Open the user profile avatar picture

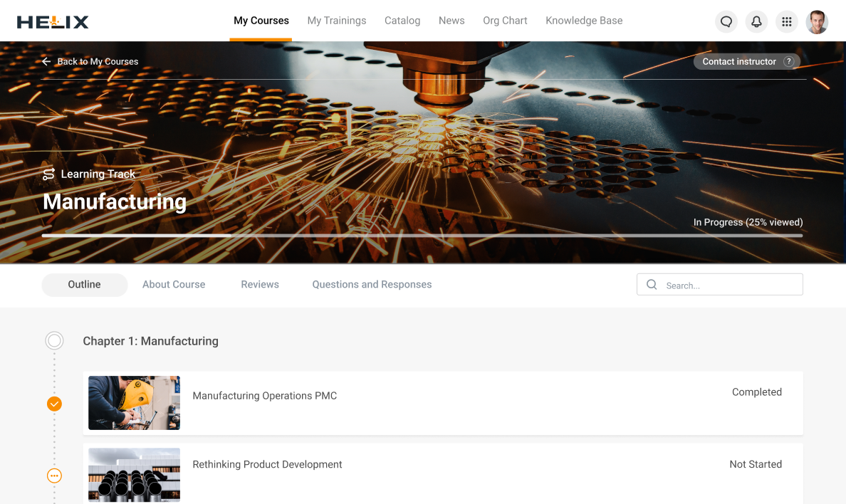[817, 21]
